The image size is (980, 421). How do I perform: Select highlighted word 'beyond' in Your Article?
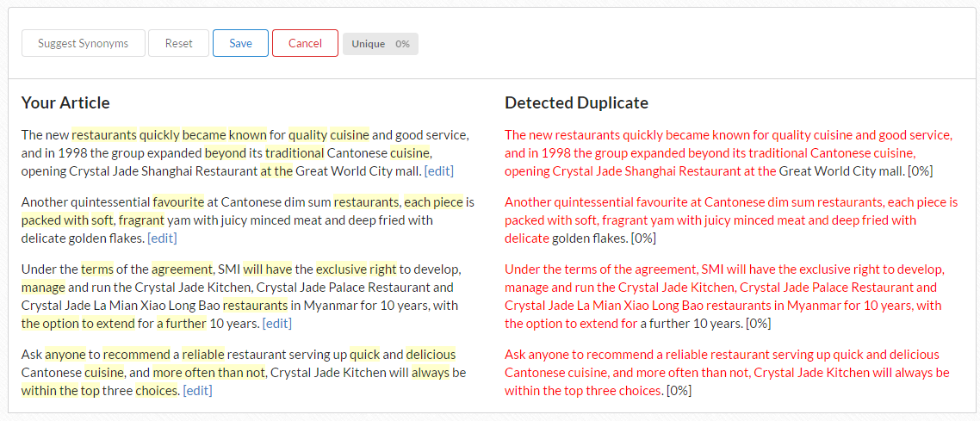(225, 153)
